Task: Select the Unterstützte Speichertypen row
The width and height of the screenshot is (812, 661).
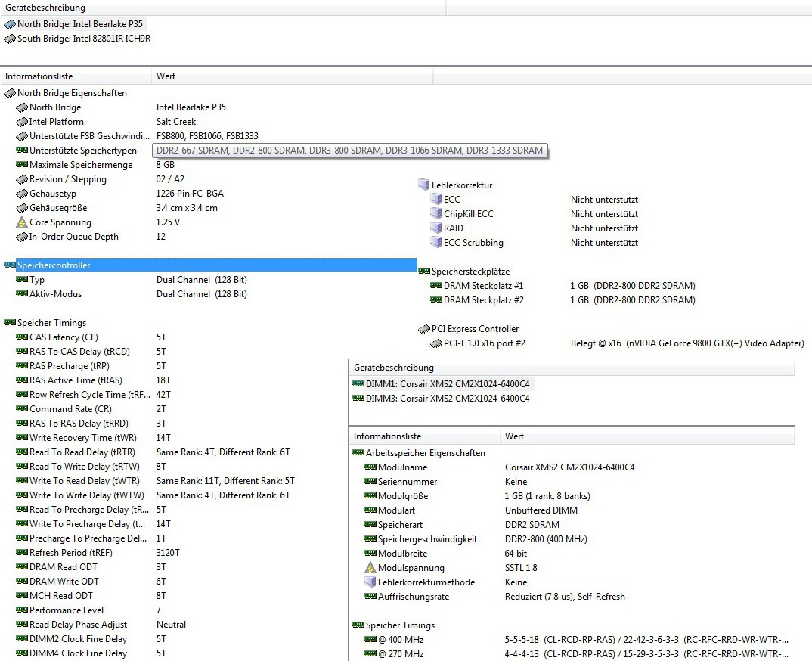Action: (x=82, y=151)
